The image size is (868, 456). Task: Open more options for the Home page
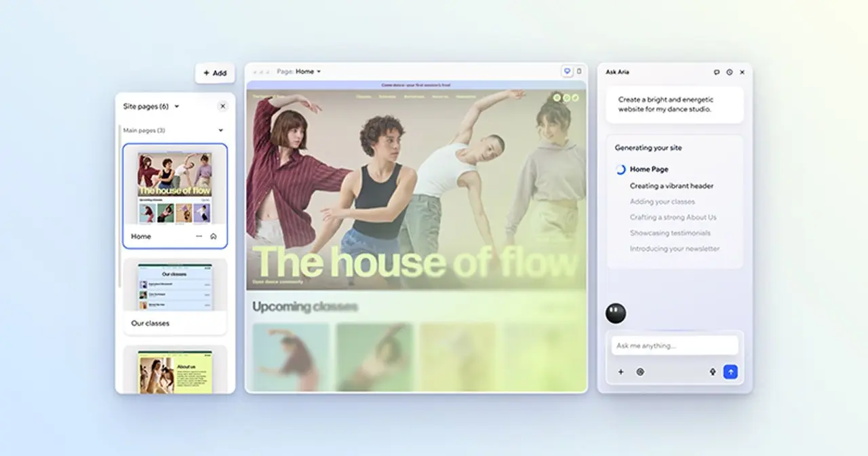pyautogui.click(x=199, y=237)
